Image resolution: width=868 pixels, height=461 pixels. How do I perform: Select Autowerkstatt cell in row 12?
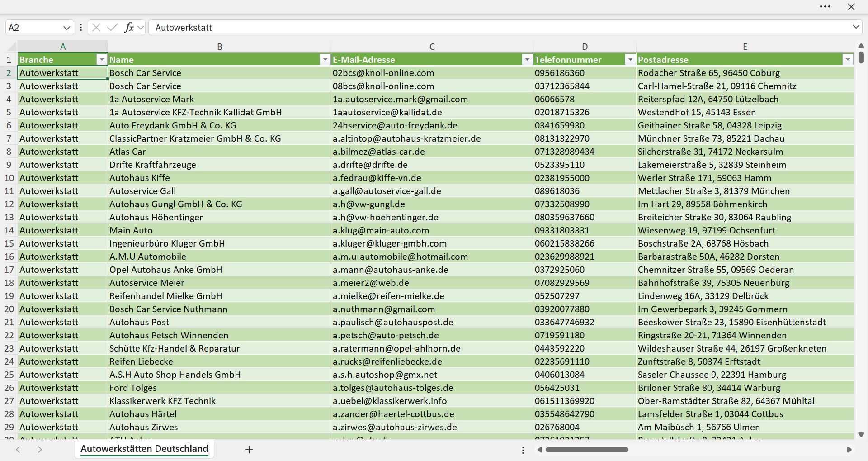pyautogui.click(x=63, y=204)
